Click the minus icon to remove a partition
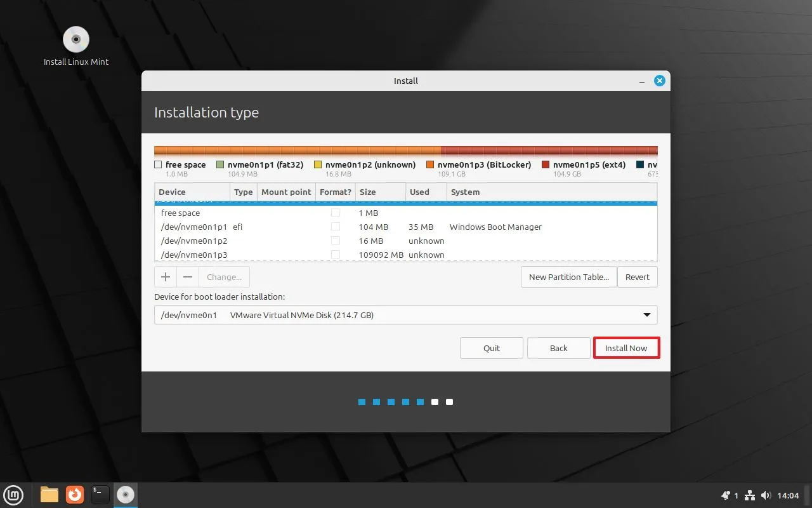 click(188, 277)
